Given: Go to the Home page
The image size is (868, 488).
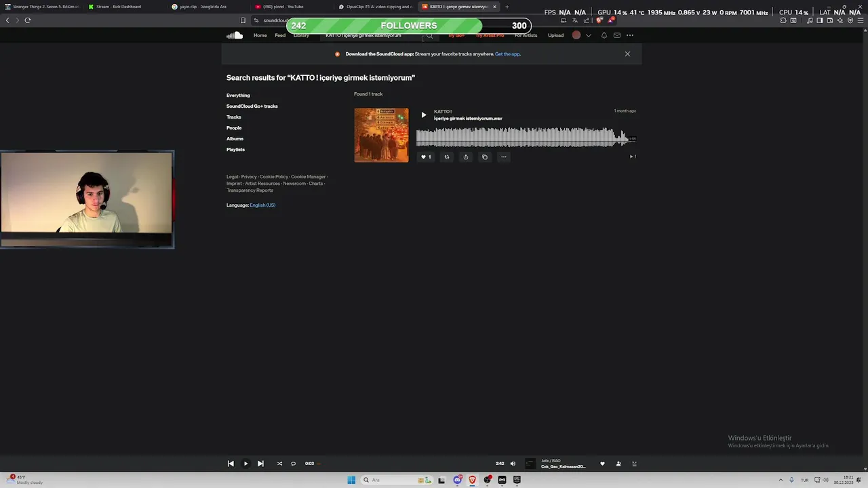Looking at the screenshot, I should [x=260, y=35].
